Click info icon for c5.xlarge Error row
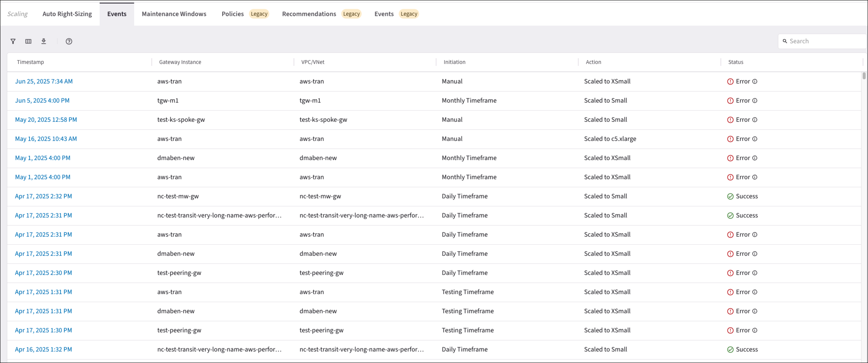Screen dimensions: 868x363 (755, 139)
